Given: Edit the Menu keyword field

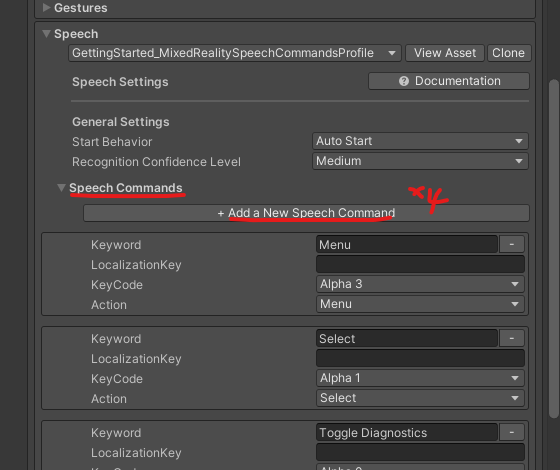Looking at the screenshot, I should click(x=407, y=245).
